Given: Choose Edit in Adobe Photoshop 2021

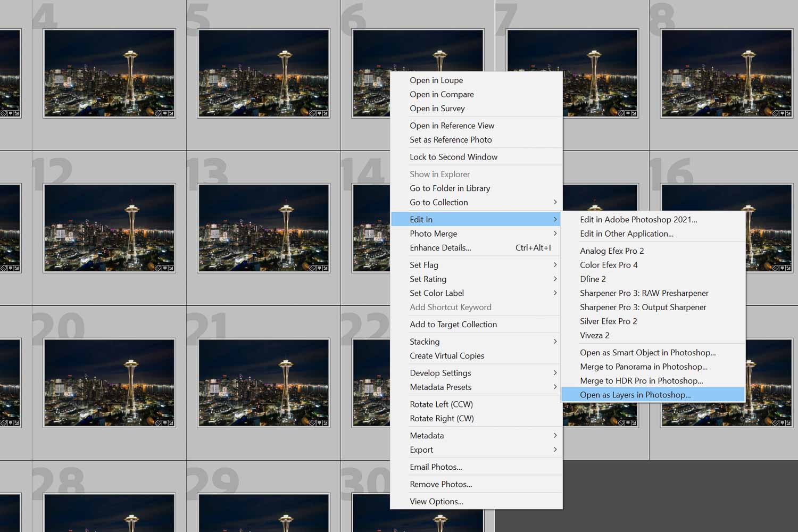Looking at the screenshot, I should click(x=653, y=220).
